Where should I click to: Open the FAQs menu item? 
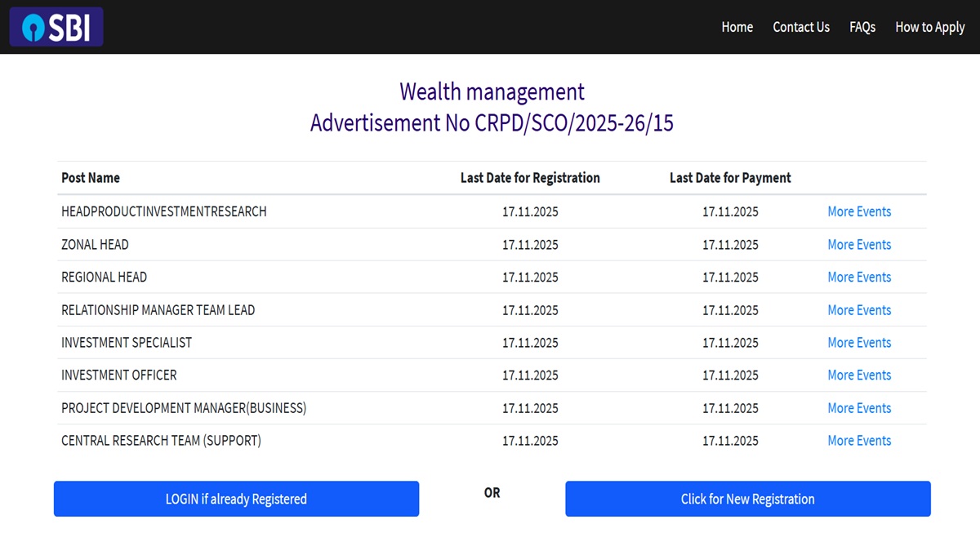coord(862,27)
